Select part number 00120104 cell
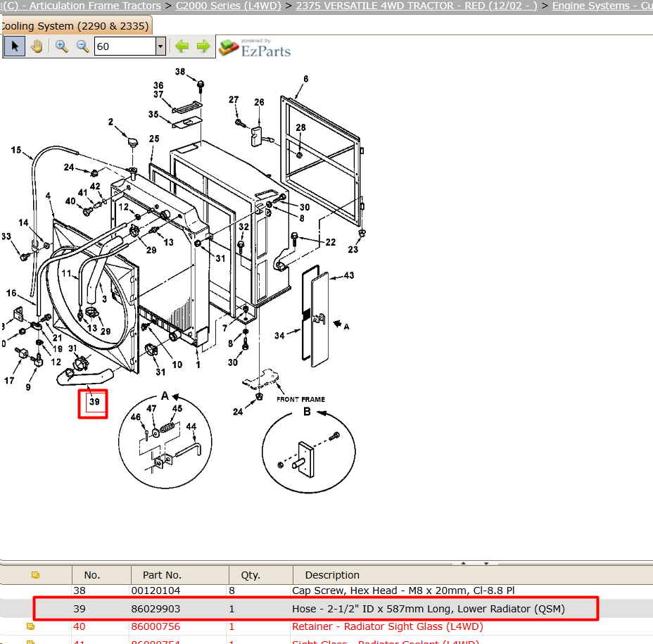The height and width of the screenshot is (644, 653). pyautogui.click(x=156, y=591)
